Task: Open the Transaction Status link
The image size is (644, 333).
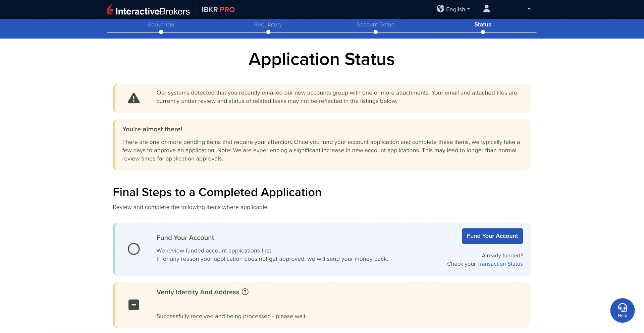Action: click(x=500, y=264)
